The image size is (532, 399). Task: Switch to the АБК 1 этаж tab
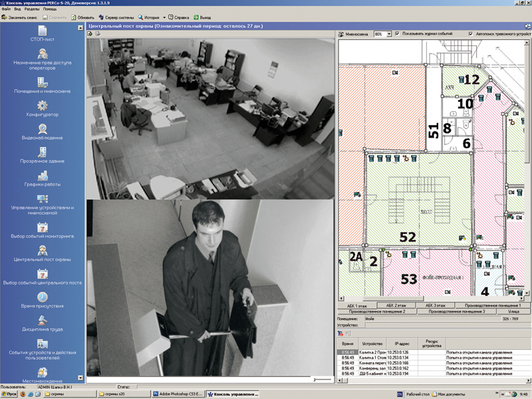point(356,306)
